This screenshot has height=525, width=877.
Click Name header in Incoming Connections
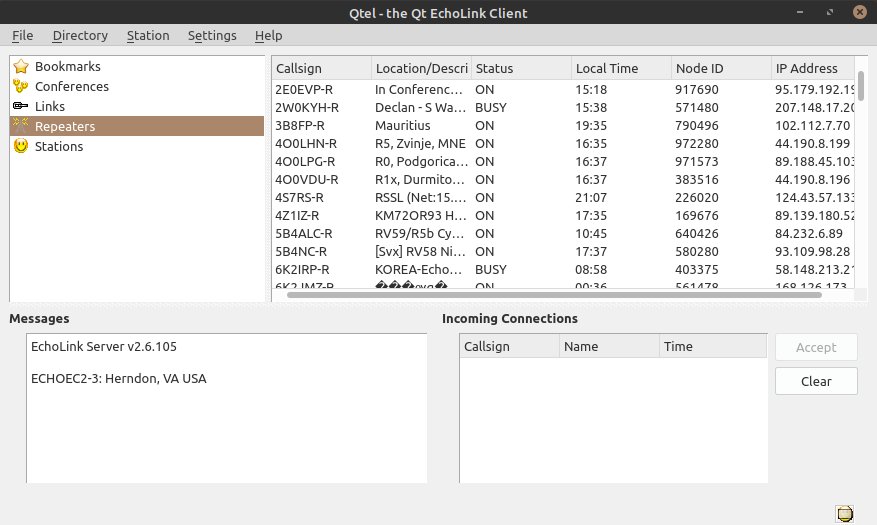point(609,346)
